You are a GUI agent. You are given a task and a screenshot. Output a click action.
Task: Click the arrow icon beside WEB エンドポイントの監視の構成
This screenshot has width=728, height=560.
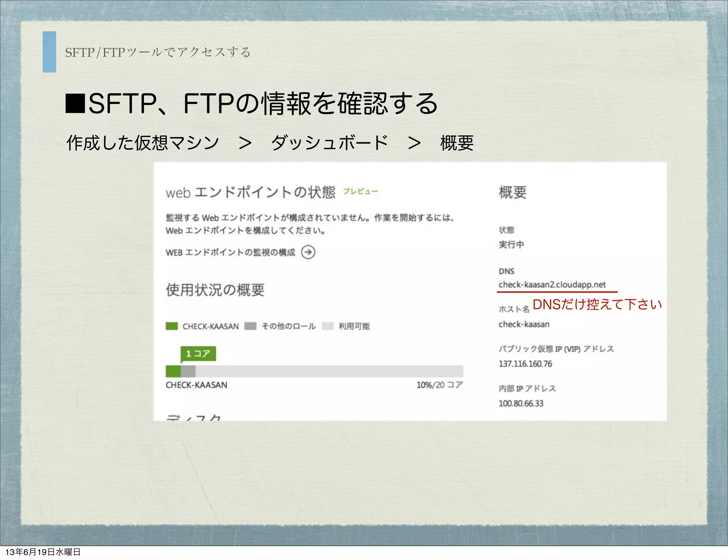(308, 252)
